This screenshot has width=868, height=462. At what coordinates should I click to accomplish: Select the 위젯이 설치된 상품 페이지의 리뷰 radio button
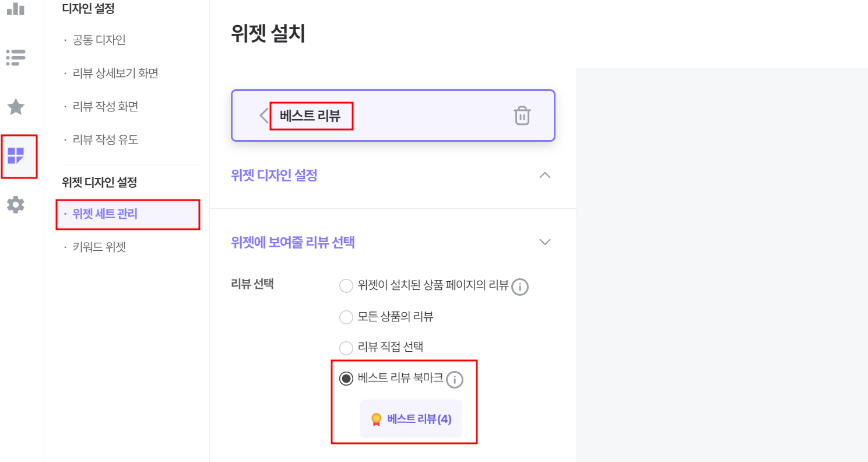[346, 286]
